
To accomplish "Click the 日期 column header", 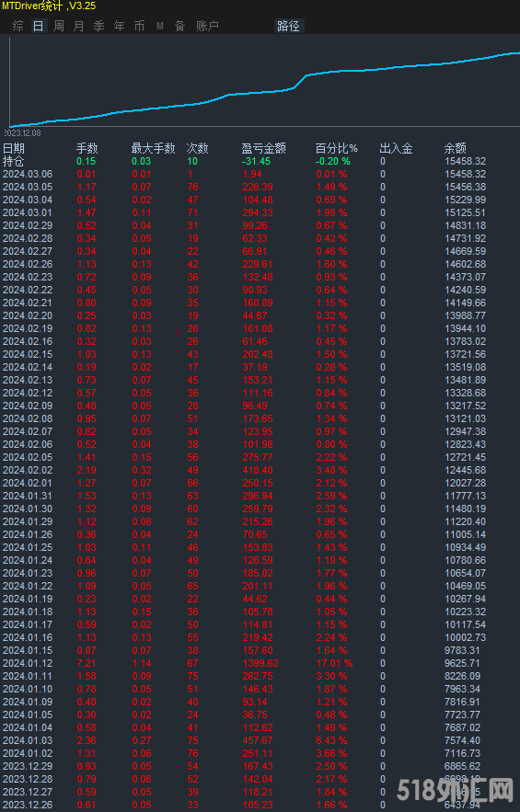I will coord(14,149).
